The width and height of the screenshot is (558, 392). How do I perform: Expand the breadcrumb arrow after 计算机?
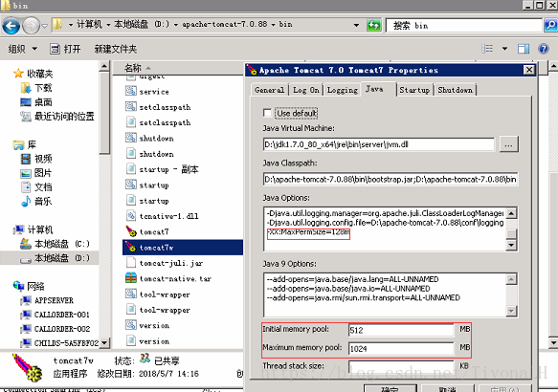[x=108, y=25]
